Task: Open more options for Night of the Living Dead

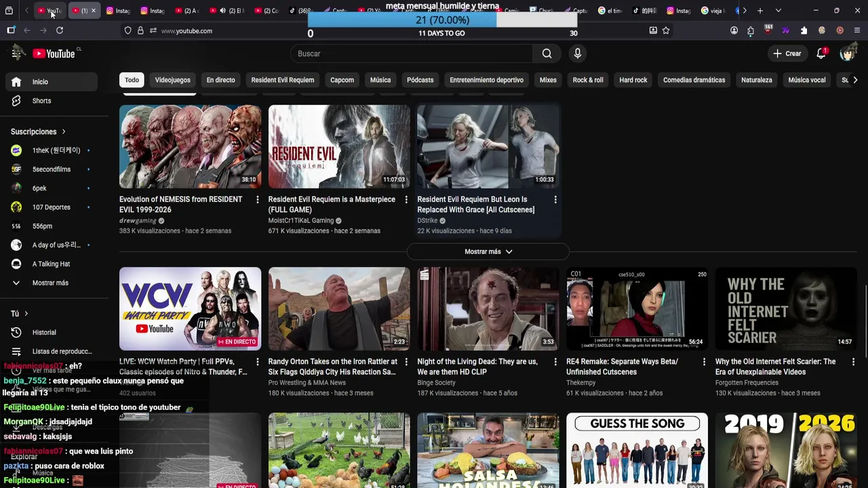Action: click(x=555, y=362)
